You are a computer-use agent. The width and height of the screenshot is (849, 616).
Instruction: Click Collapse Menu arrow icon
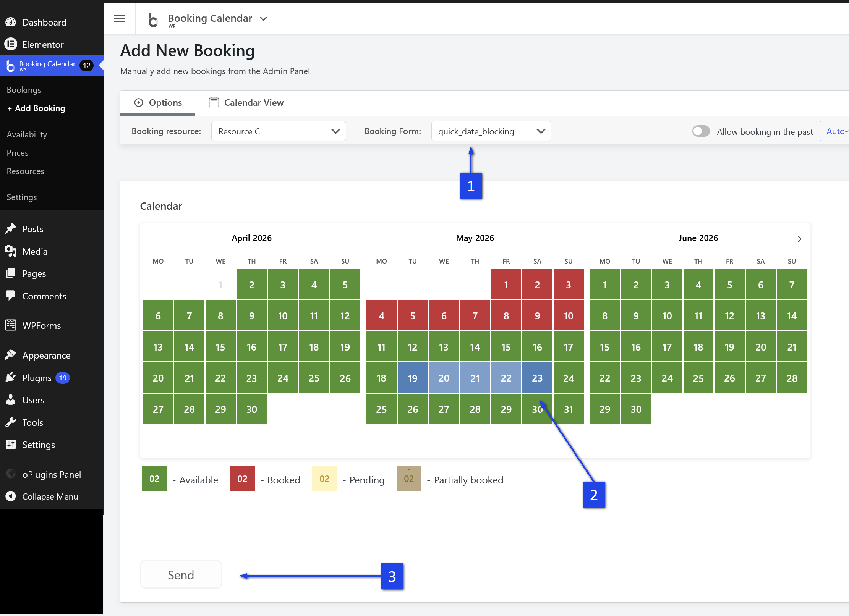click(x=11, y=496)
